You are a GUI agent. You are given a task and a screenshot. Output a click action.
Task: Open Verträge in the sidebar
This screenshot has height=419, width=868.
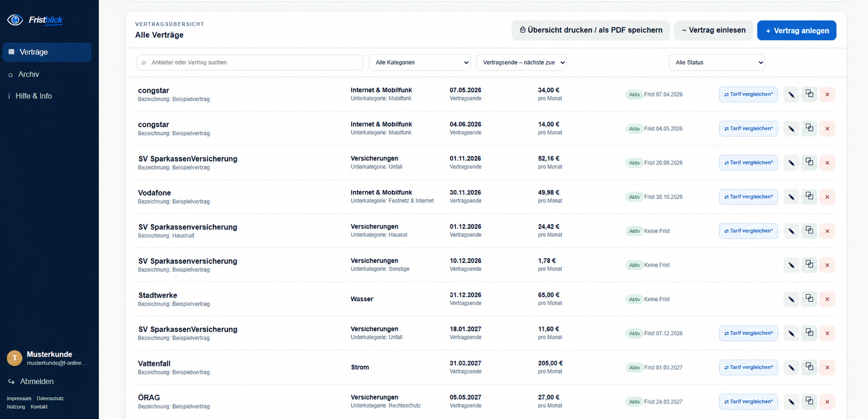coord(47,52)
